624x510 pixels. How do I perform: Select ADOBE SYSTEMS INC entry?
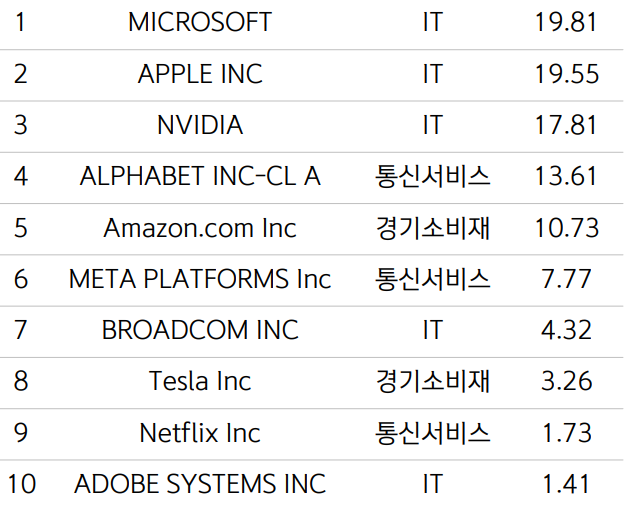200,484
